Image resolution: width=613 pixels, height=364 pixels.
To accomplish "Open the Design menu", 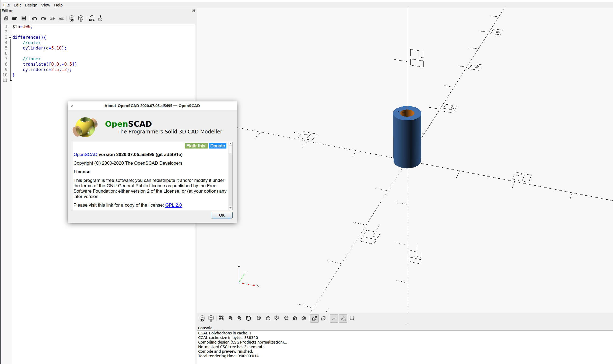I will (31, 5).
